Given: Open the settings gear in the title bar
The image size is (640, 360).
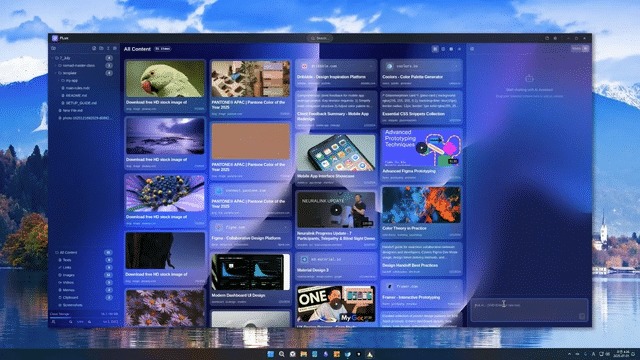Looking at the screenshot, I should [x=555, y=38].
